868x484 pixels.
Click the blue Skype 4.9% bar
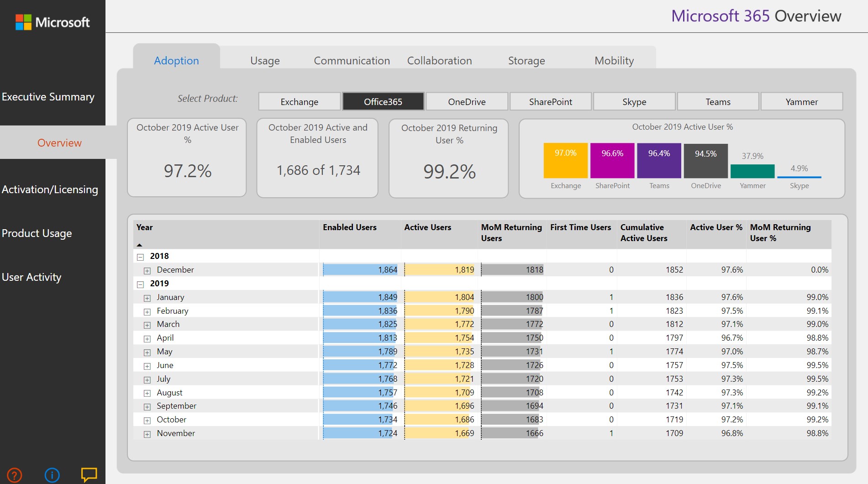point(799,177)
